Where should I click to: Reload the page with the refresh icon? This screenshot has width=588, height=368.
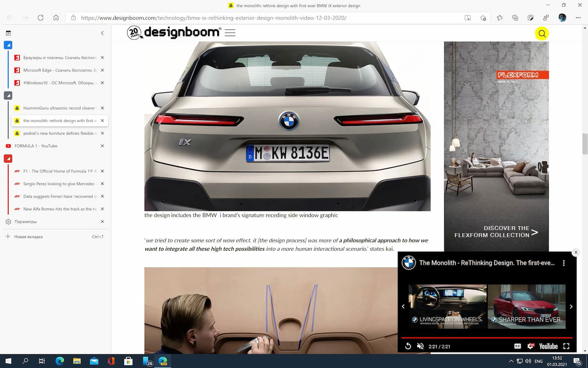pos(40,18)
